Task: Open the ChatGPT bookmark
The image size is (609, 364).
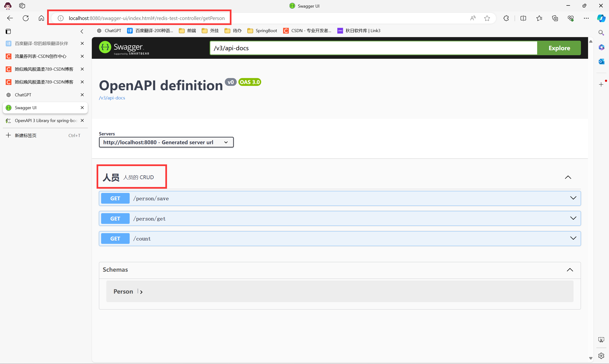Action: 109,31
